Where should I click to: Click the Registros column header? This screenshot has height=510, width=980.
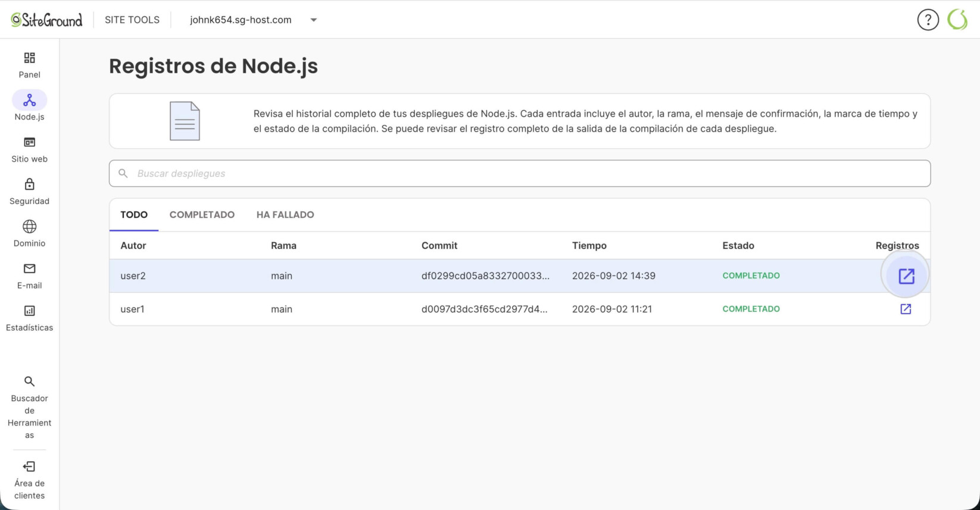pos(897,245)
